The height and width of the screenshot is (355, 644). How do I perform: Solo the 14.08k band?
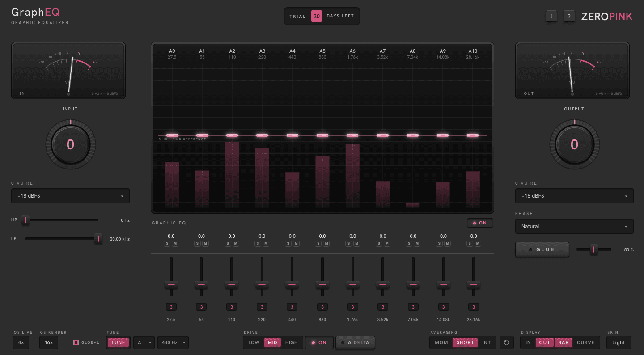440,244
